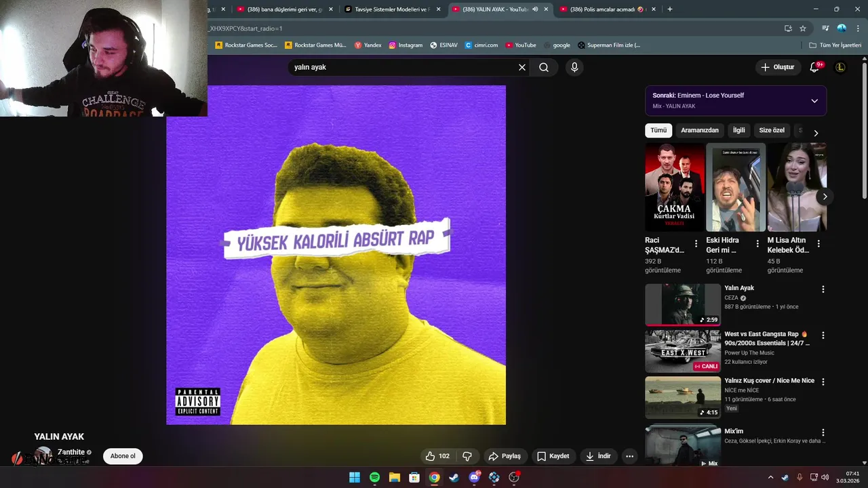This screenshot has height=488, width=868.
Task: Mute tab via speaker icon on YALIN AYAK tab
Action: tap(535, 9)
